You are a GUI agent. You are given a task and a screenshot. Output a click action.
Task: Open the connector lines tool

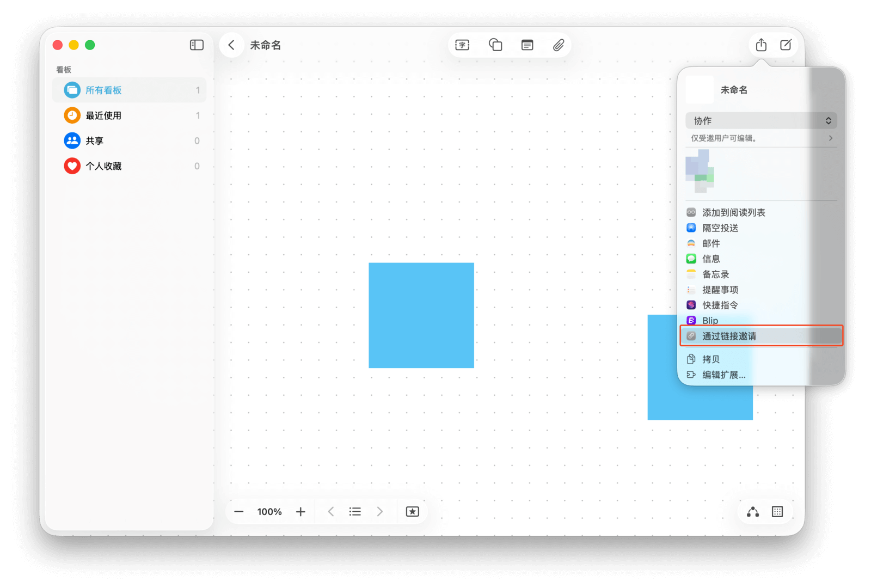753,512
